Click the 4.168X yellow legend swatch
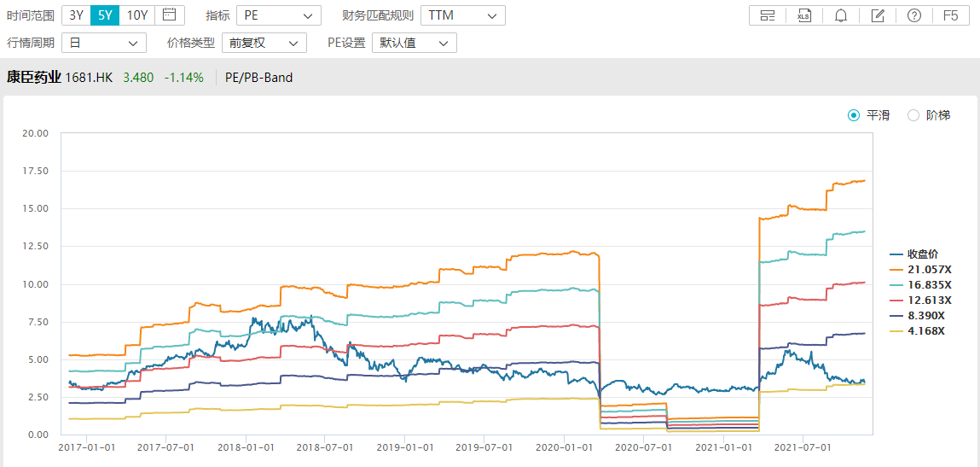 (x=897, y=331)
